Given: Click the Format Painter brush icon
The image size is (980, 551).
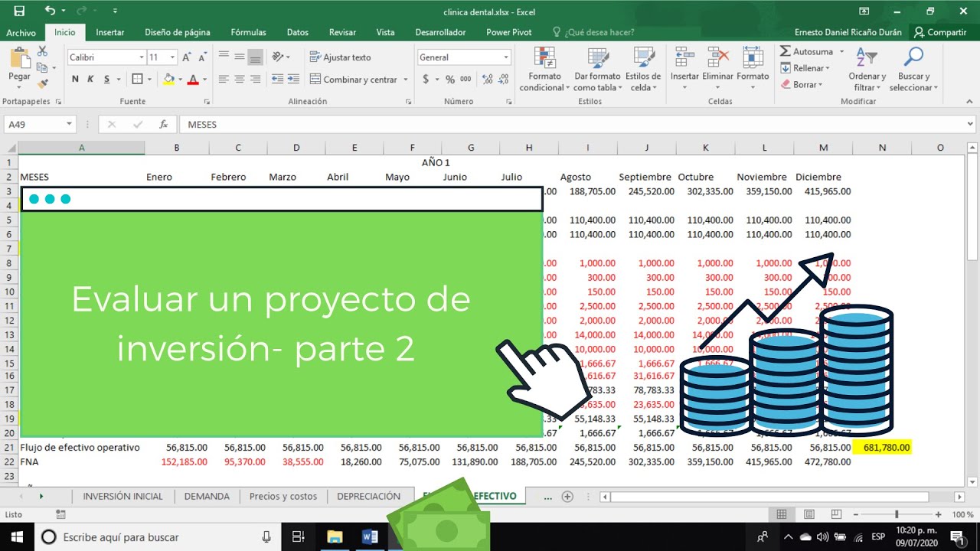Looking at the screenshot, I should coord(42,83).
